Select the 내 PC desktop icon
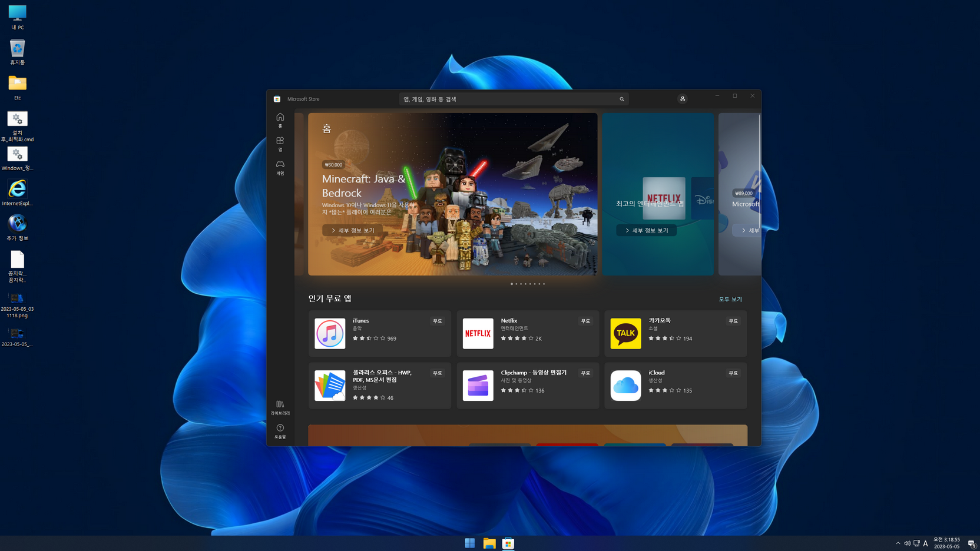Image resolution: width=980 pixels, height=551 pixels. (x=17, y=17)
